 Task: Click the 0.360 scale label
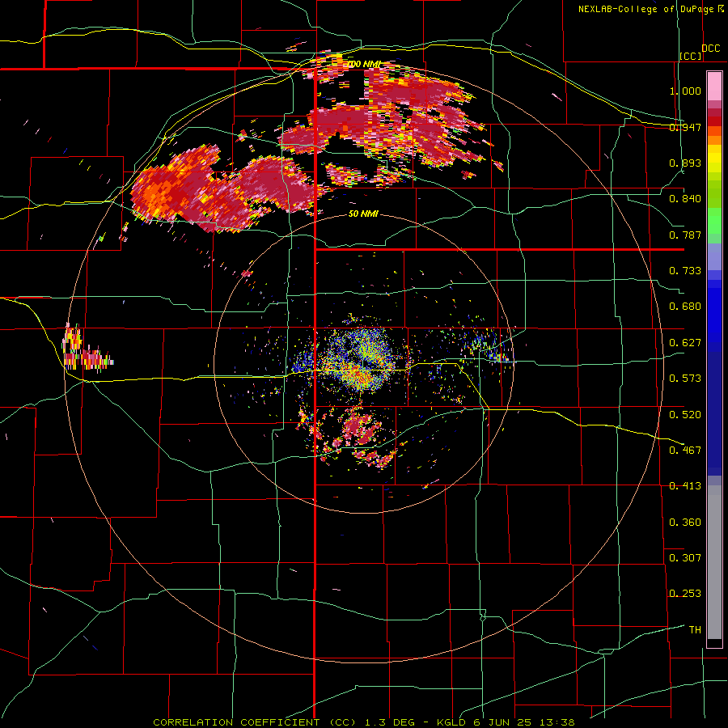click(685, 522)
